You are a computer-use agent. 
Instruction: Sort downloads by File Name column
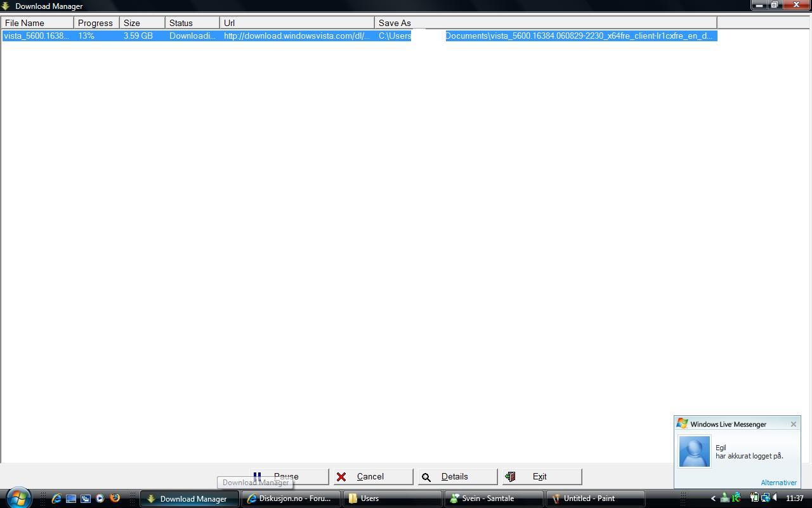pyautogui.click(x=37, y=23)
